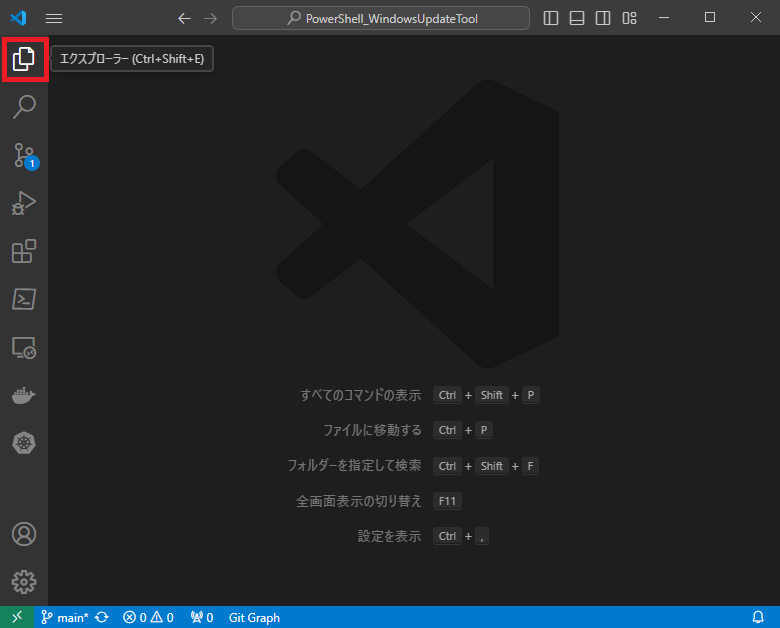The width and height of the screenshot is (780, 628).
Task: Toggle the bottom panel layout icon
Action: (577, 18)
